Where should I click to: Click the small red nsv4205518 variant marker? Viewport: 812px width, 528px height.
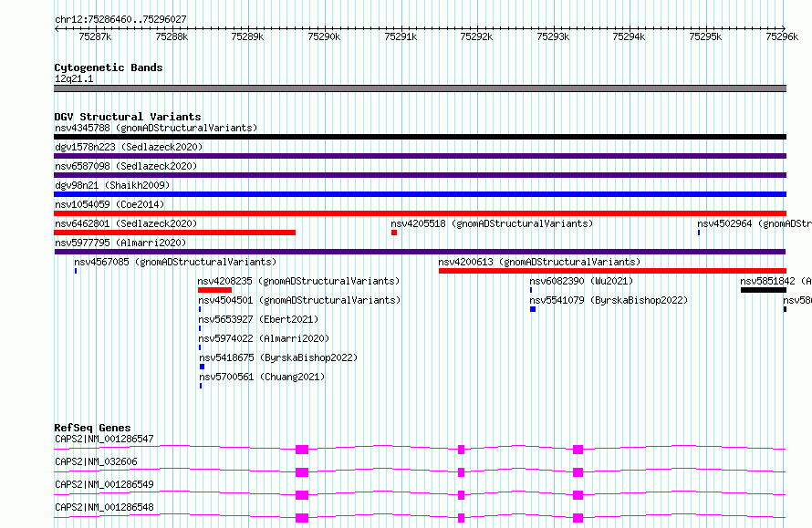(394, 233)
